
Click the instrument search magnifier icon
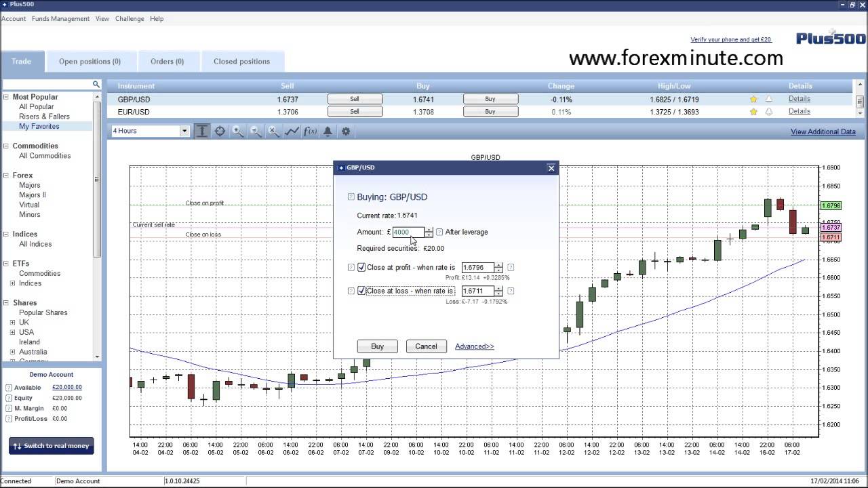pyautogui.click(x=96, y=84)
